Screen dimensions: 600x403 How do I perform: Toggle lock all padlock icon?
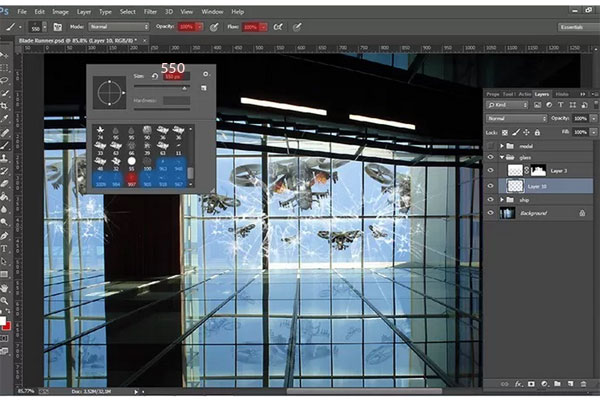click(x=537, y=132)
